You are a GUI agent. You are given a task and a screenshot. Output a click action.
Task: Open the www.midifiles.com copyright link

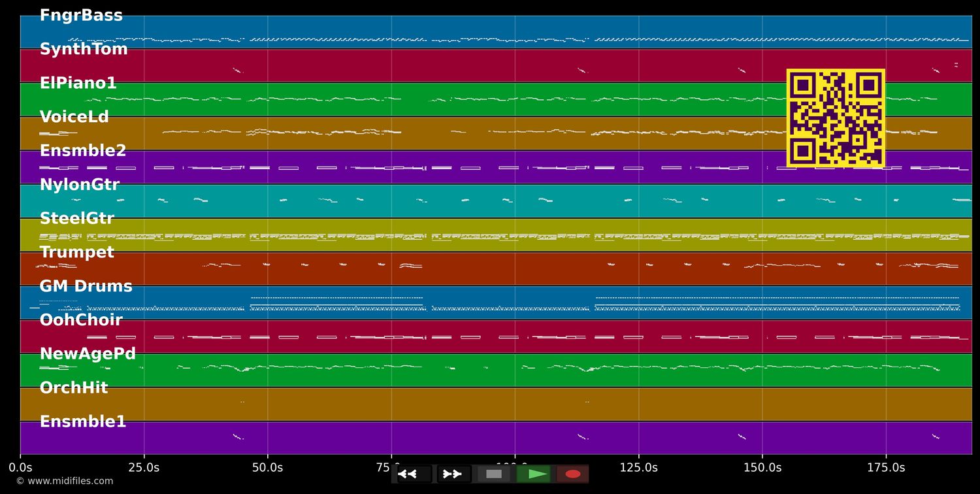65,481
